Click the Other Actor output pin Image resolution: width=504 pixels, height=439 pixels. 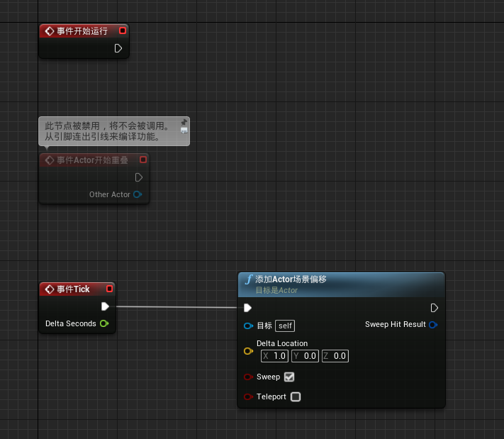(138, 194)
